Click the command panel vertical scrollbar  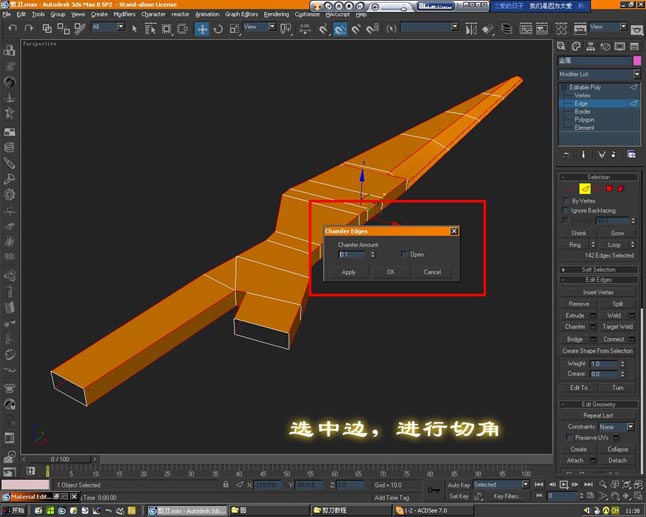point(642,389)
